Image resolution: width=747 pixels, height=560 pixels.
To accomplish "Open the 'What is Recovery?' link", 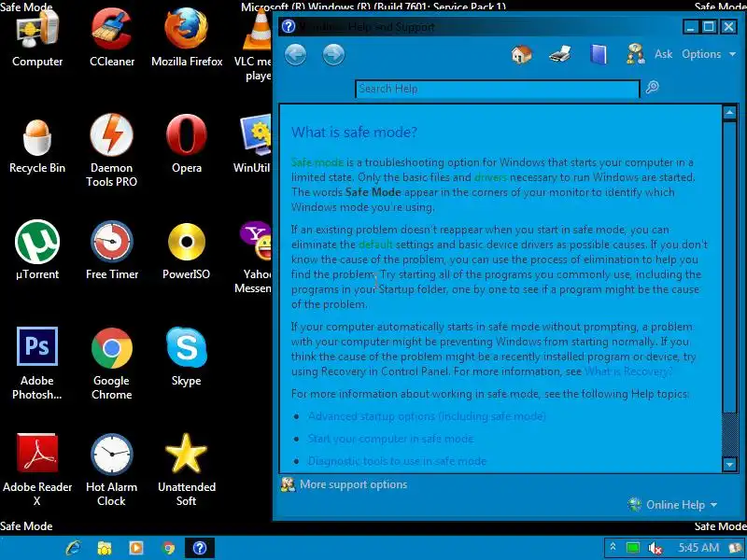I will tap(628, 371).
